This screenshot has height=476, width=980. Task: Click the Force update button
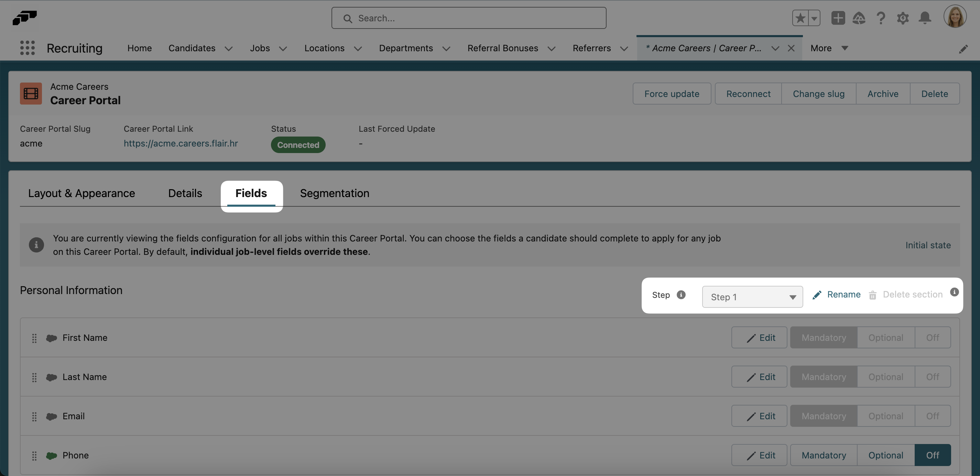[672, 94]
